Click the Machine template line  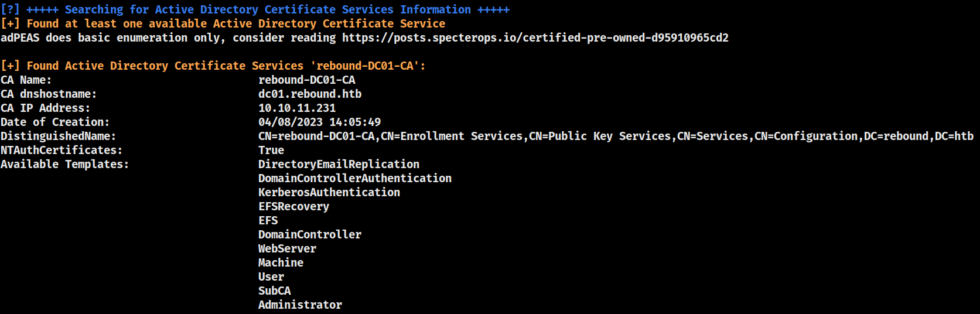coord(281,263)
